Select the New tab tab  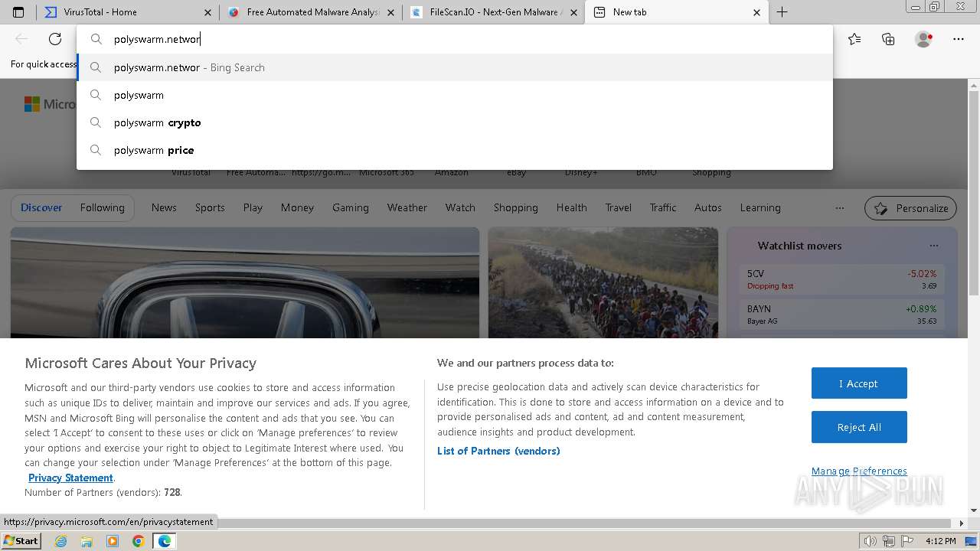[677, 12]
